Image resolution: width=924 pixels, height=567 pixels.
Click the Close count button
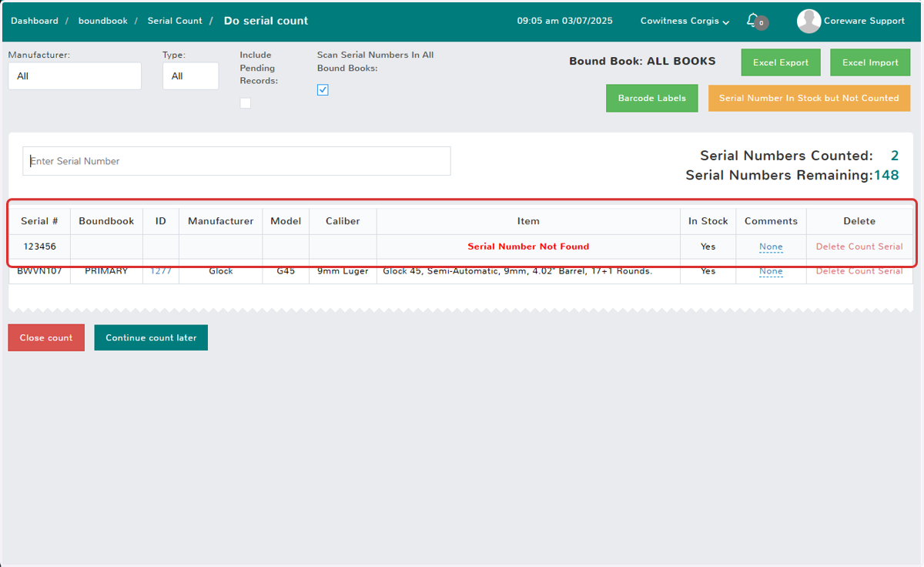(x=46, y=337)
